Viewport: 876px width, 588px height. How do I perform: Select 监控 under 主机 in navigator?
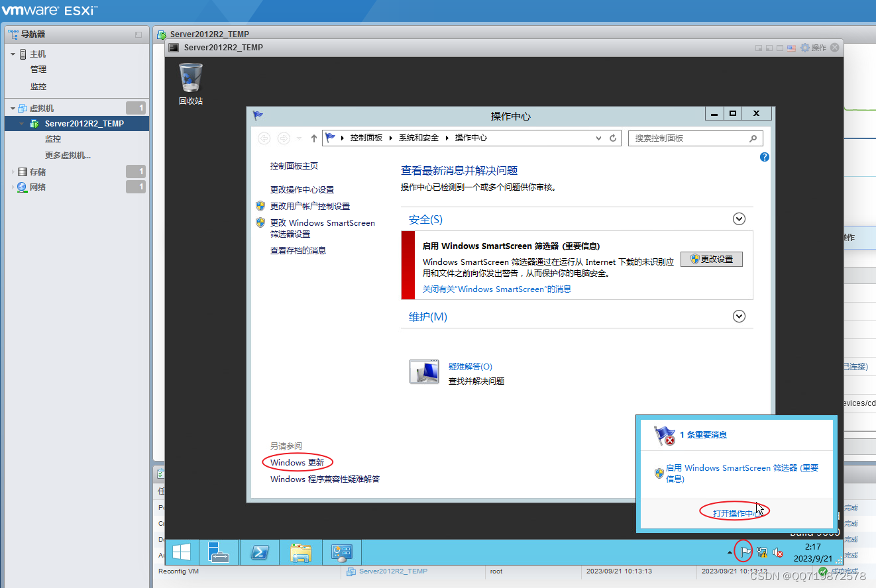coord(38,87)
